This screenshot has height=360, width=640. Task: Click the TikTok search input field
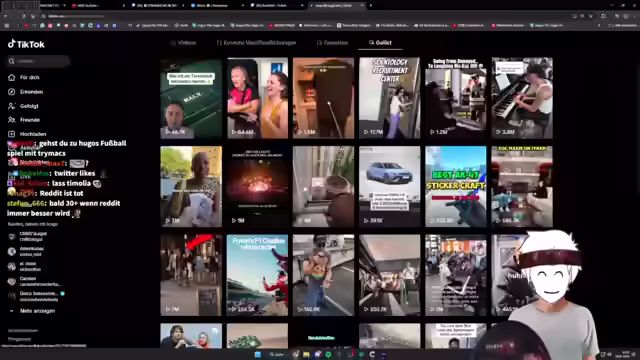39,61
